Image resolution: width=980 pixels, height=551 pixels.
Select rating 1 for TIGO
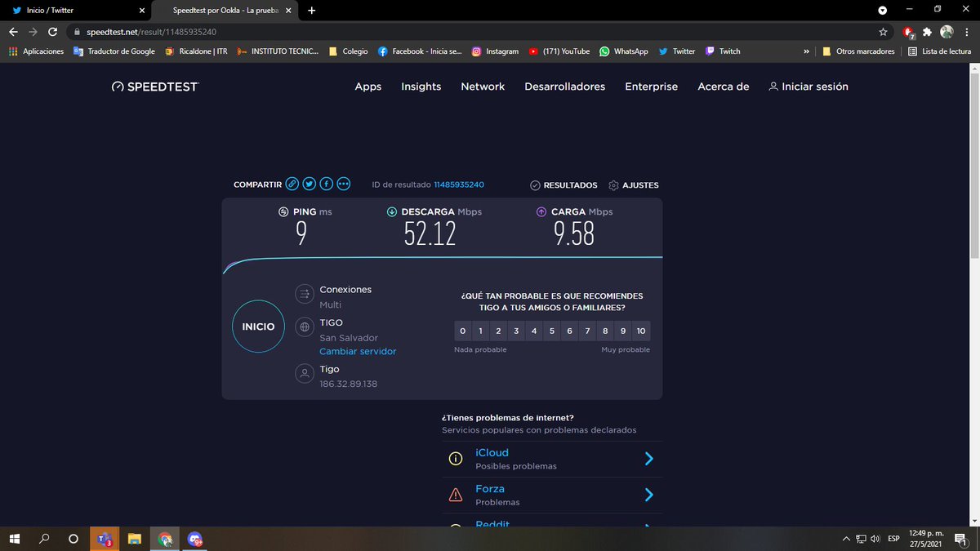point(480,331)
